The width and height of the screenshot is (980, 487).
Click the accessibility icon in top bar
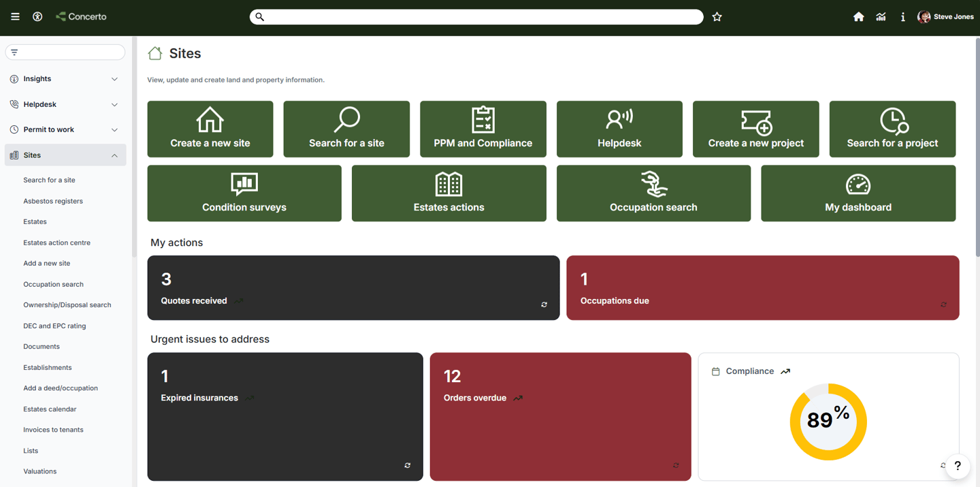pyautogui.click(x=37, y=16)
